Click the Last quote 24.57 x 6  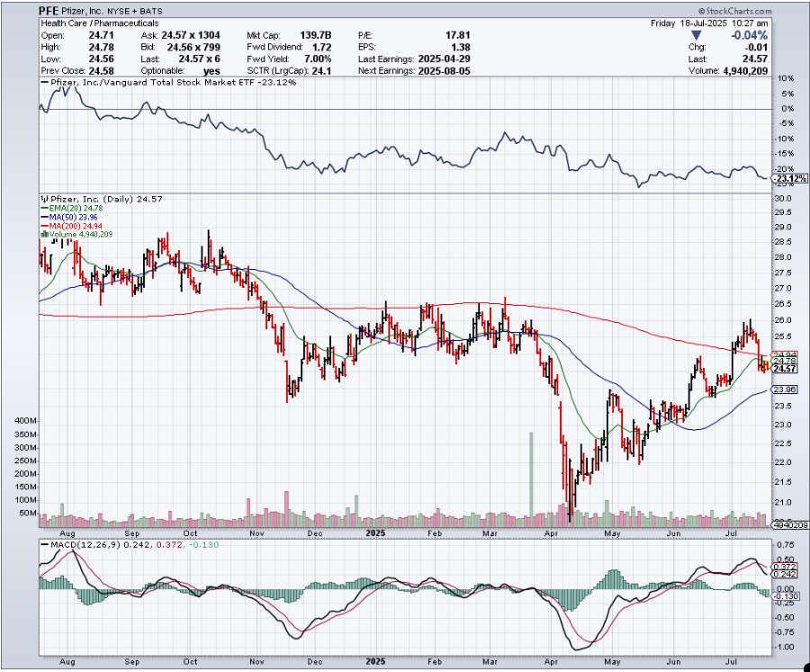coord(200,59)
